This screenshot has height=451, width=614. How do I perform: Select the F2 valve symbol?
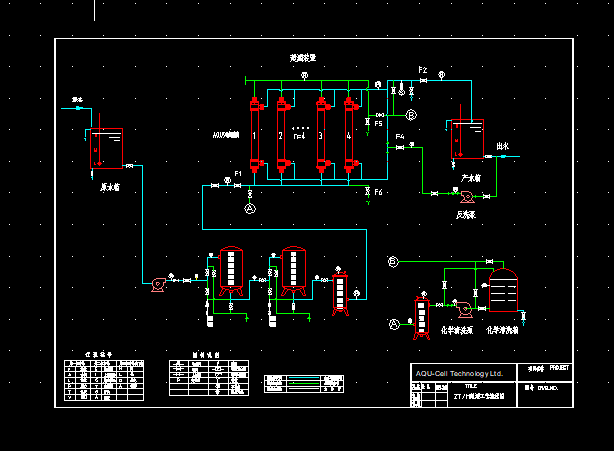pyautogui.click(x=423, y=81)
